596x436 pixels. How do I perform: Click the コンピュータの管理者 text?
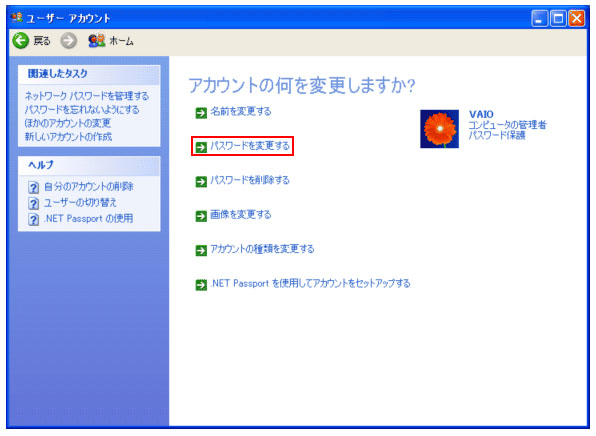(507, 125)
